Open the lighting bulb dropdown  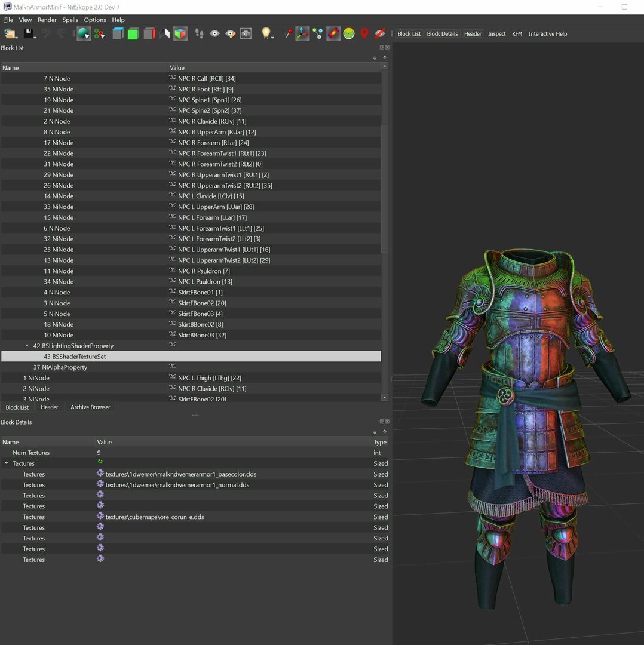click(x=266, y=33)
